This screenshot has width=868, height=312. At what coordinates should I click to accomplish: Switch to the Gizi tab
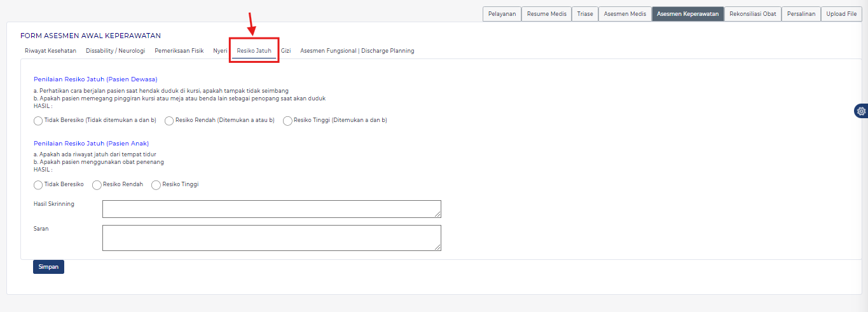[x=286, y=51]
